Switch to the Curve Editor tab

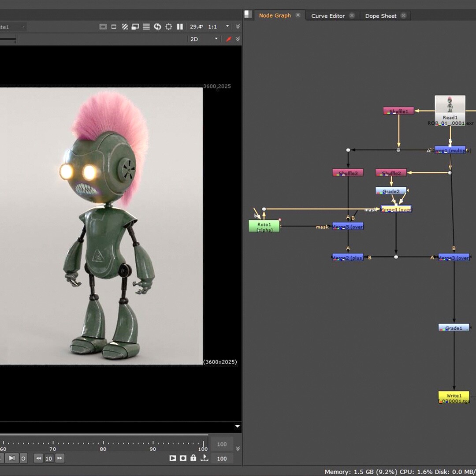click(328, 15)
